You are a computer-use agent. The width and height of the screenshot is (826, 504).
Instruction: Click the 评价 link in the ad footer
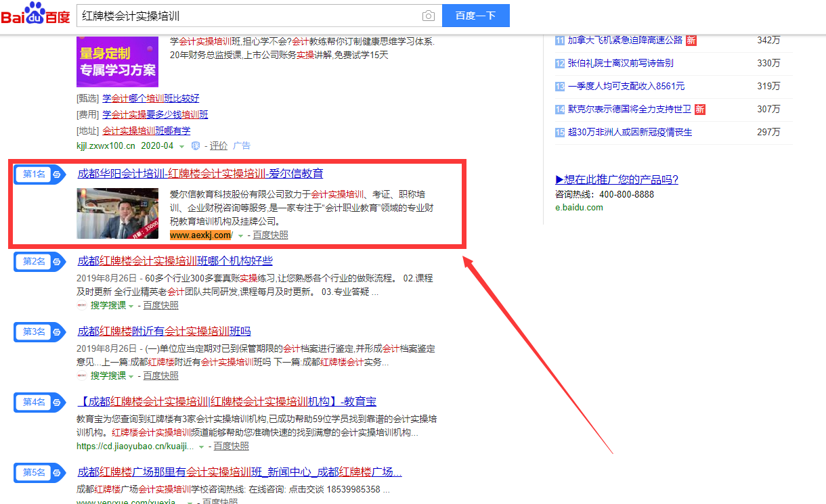coord(219,146)
